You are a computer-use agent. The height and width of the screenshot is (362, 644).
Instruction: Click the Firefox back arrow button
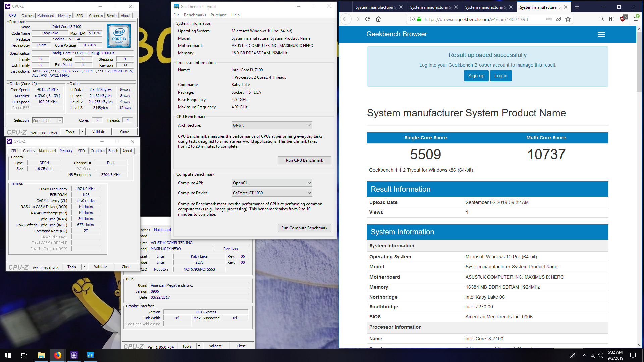tap(346, 19)
